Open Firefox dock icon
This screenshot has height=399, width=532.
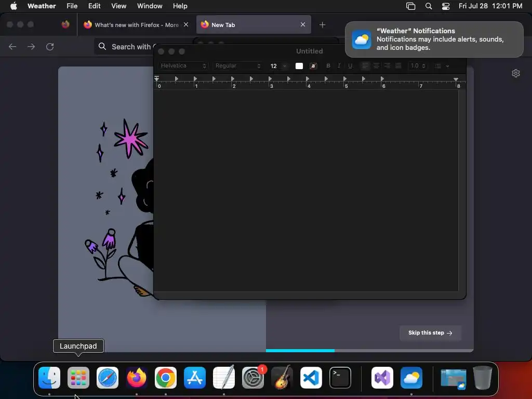tap(137, 378)
